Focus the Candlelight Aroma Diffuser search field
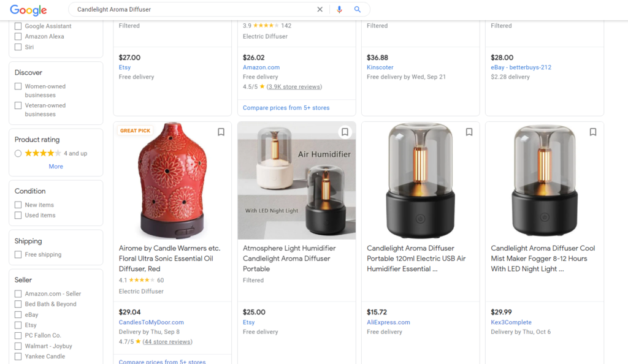628x364 pixels. 192,9
